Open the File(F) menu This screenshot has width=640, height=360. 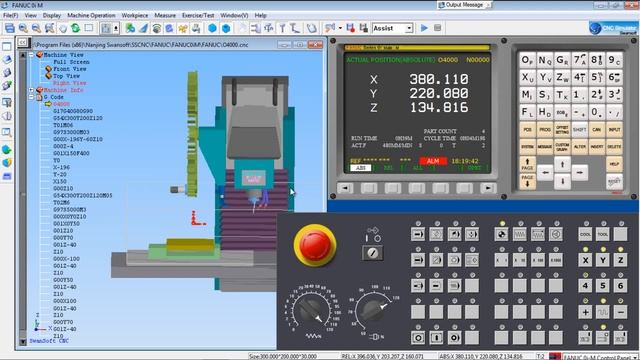point(11,15)
